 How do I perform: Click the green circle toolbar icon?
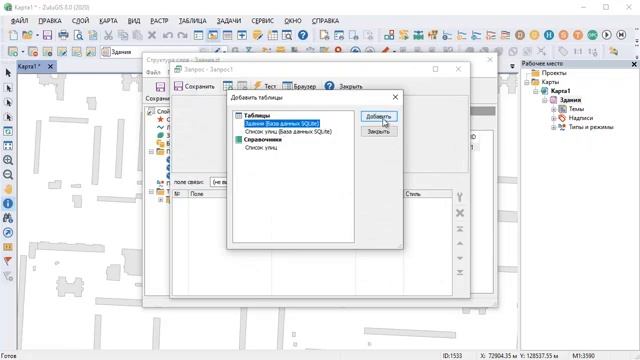[592, 35]
